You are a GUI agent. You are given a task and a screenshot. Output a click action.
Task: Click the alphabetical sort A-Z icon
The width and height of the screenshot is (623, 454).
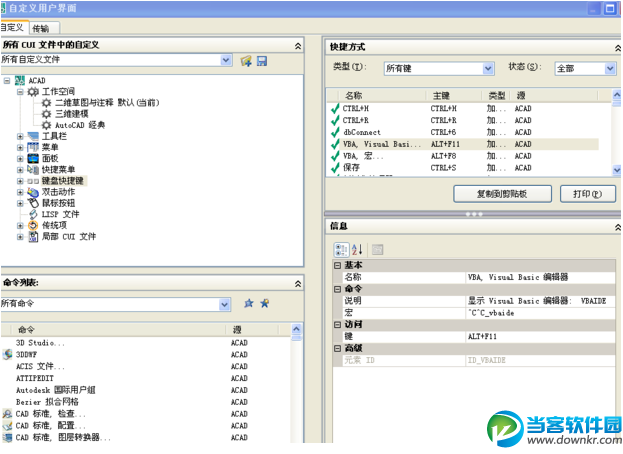357,249
